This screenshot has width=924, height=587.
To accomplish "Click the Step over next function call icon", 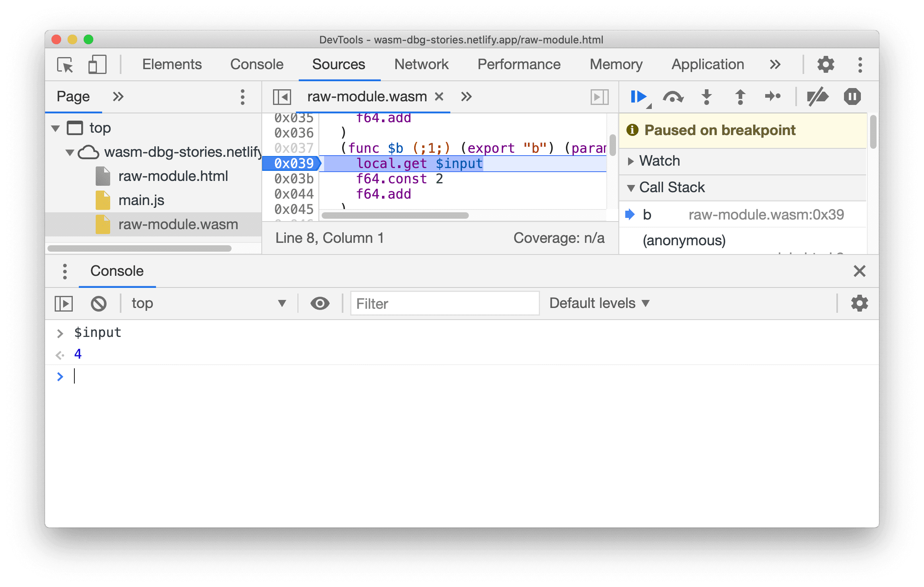I will click(x=674, y=97).
